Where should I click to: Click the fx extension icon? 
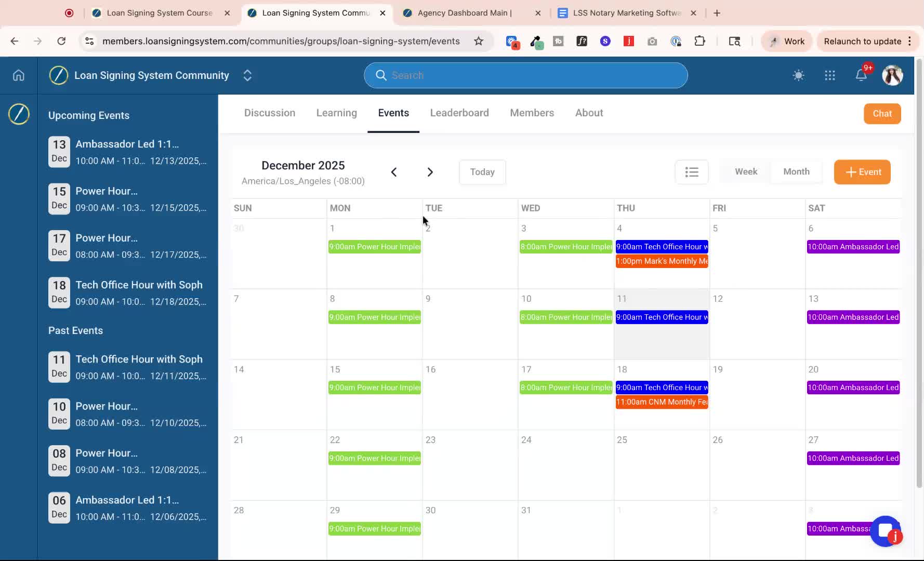tap(582, 41)
